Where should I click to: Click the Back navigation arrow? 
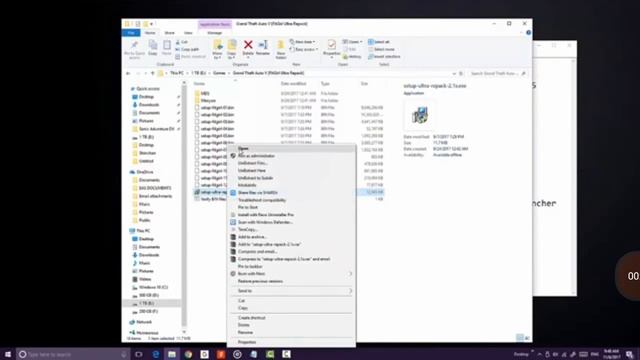pos(129,73)
